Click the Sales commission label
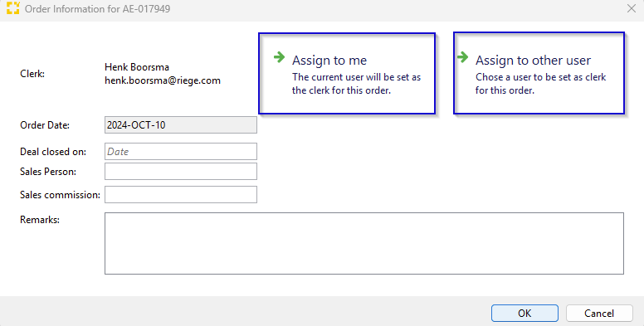Image resolution: width=644 pixels, height=326 pixels. [60, 195]
